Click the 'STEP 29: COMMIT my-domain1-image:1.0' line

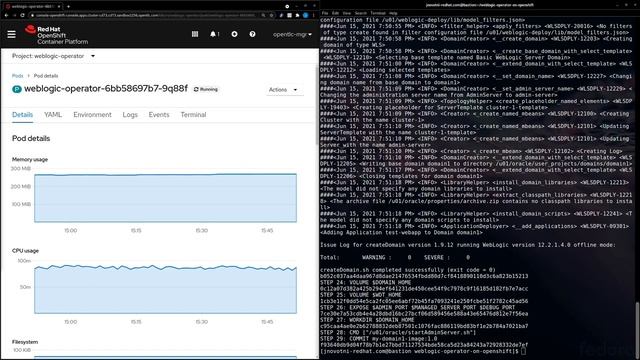[x=378, y=338]
